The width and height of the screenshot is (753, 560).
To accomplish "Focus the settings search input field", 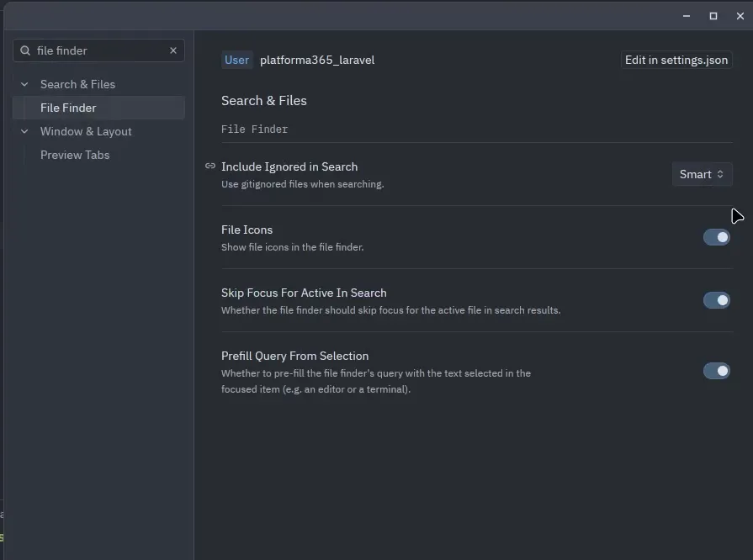I will 99,50.
